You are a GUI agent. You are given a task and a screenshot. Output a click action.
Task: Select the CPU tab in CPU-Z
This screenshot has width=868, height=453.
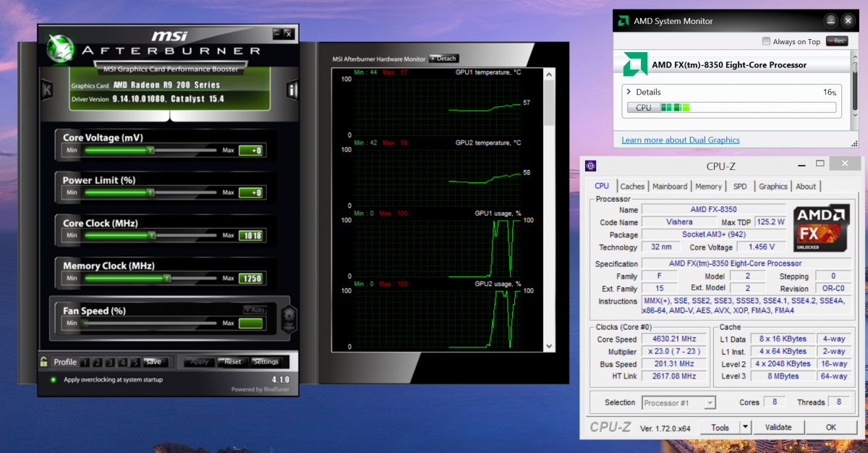(602, 186)
